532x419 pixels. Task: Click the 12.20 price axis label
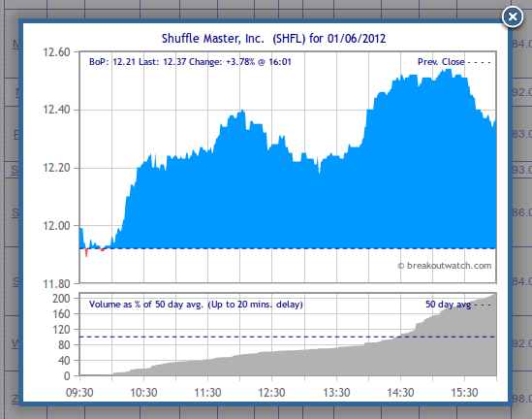[x=56, y=168]
